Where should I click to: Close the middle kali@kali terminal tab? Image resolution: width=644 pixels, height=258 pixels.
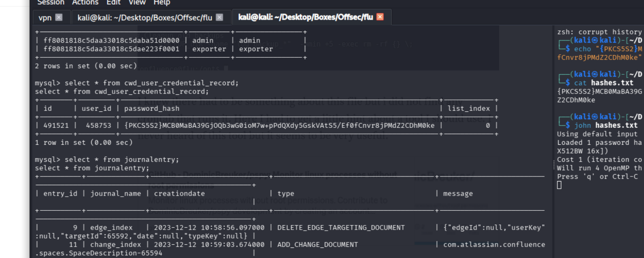[219, 17]
